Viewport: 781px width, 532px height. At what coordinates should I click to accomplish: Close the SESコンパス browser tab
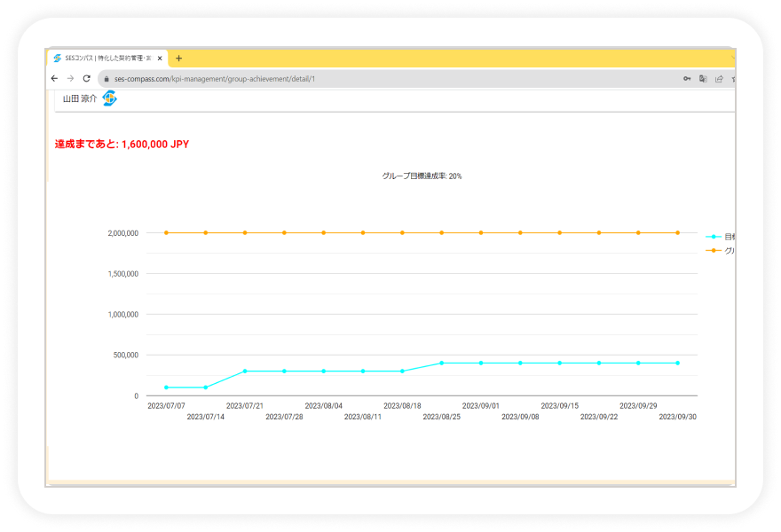160,59
